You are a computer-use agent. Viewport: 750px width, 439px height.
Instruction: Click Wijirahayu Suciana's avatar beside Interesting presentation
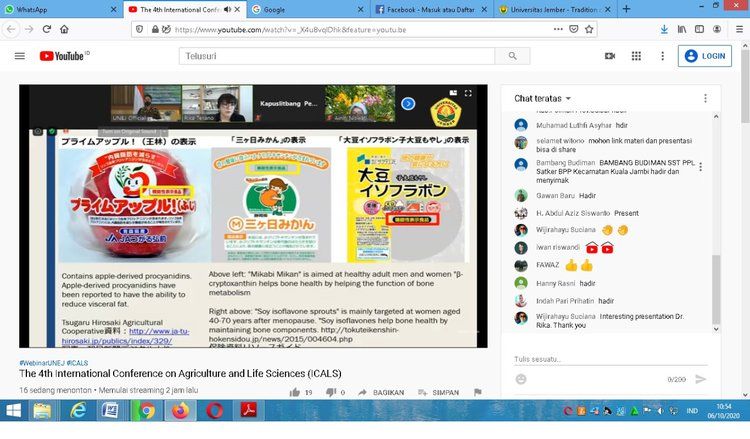pos(521,318)
